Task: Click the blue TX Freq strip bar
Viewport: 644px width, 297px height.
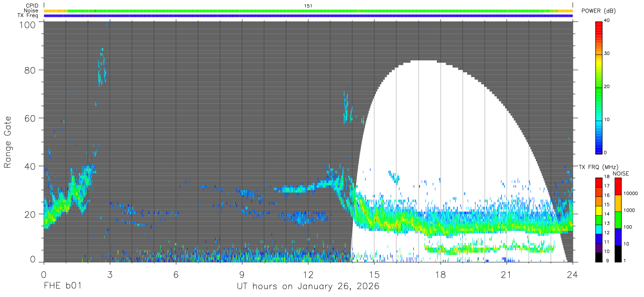Action: [x=308, y=16]
